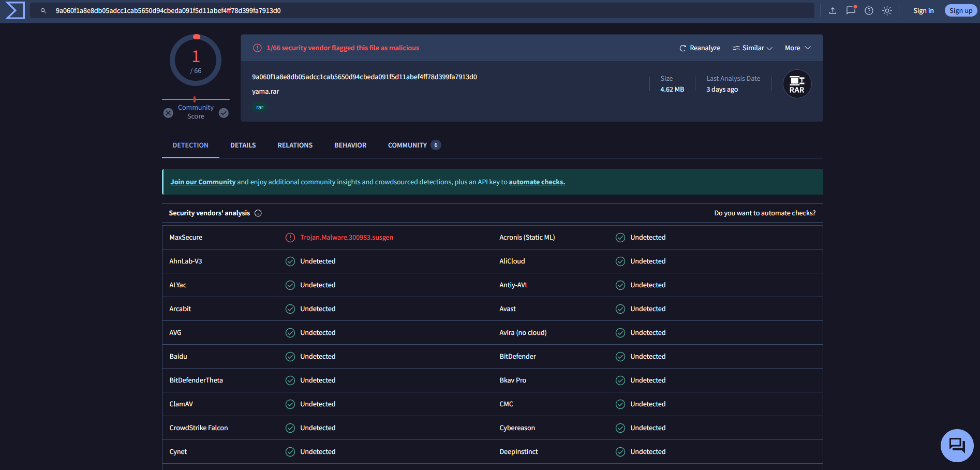This screenshot has height=470, width=980.
Task: Click the CrowdStrike Falcon Undetected check icon
Action: [290, 428]
